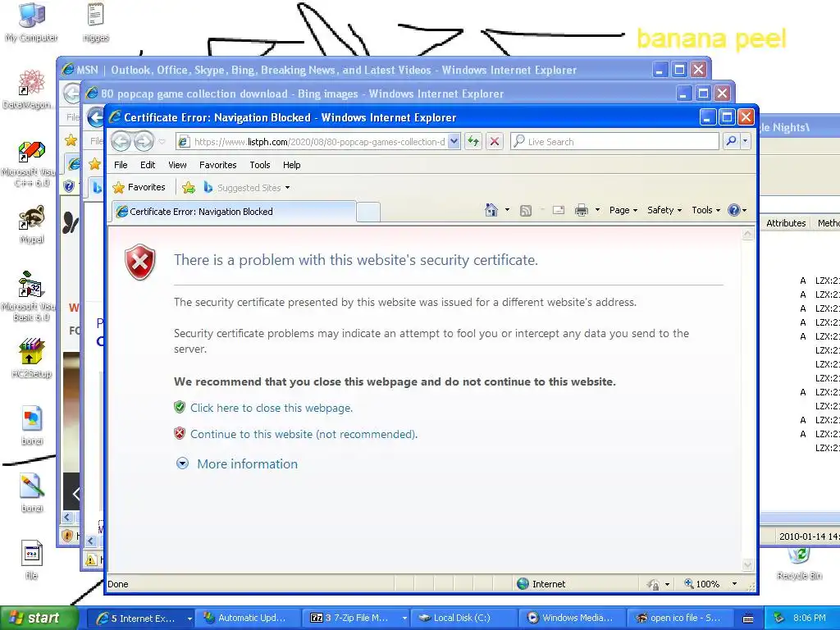
Task: Expand the address bar URL history dropdown
Action: click(454, 141)
